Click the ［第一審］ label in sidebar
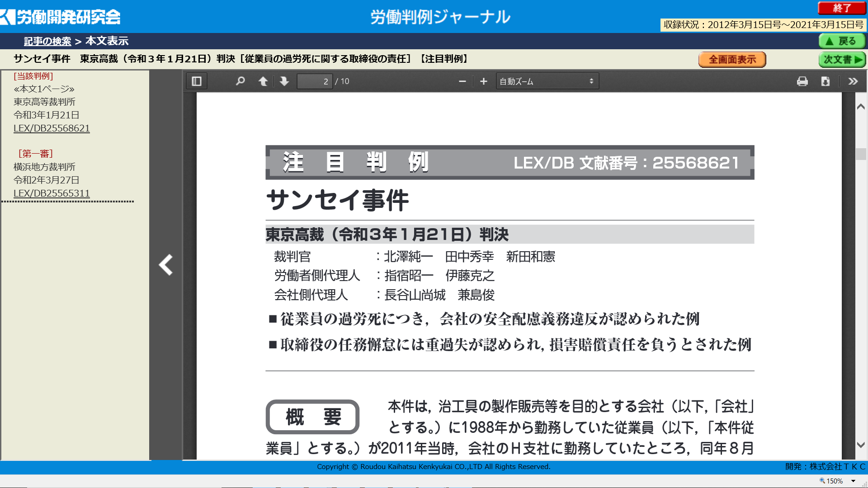Viewport: 868px width, 488px height. coord(36,154)
